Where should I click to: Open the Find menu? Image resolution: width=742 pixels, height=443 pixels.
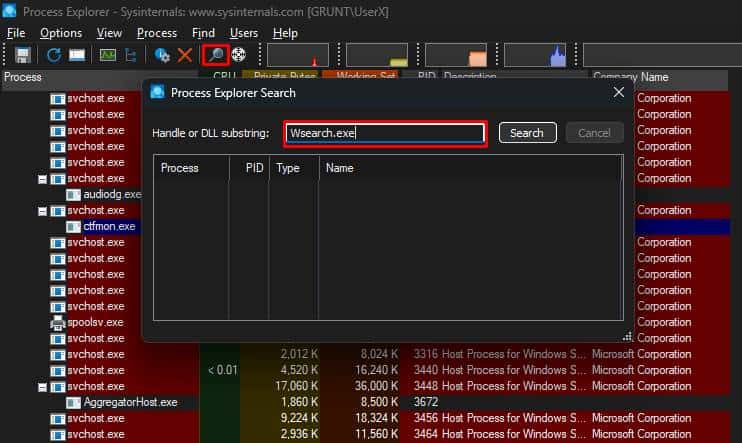[203, 33]
